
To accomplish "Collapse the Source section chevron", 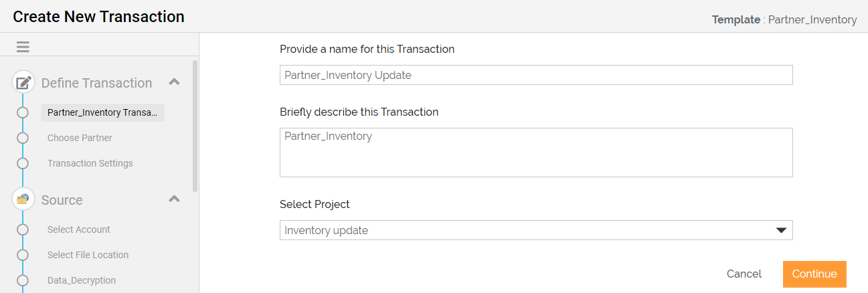I will click(x=174, y=199).
